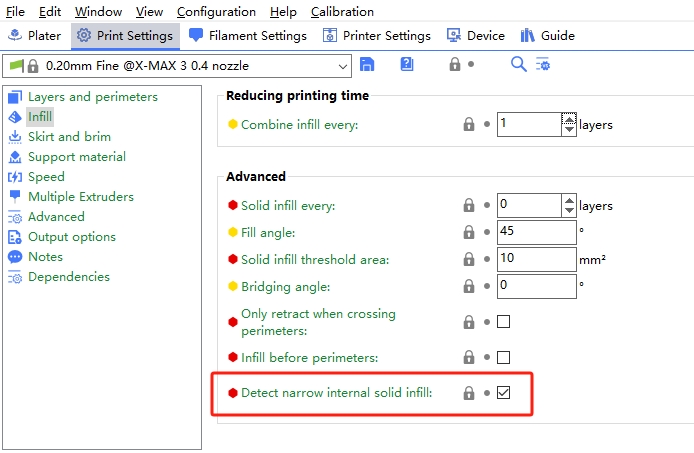Toggle the Infill before perimeters checkbox
Screen dimensions: 694x453
[504, 357]
